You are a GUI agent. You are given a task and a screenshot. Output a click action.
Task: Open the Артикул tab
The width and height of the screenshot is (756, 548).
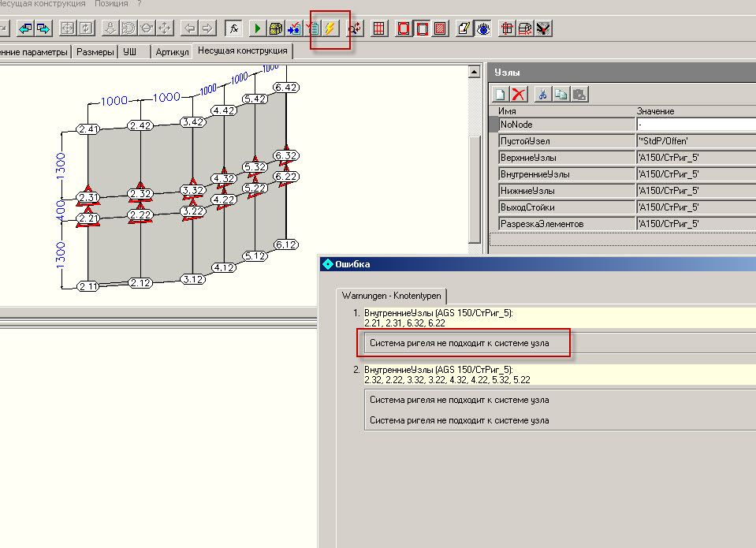point(172,51)
